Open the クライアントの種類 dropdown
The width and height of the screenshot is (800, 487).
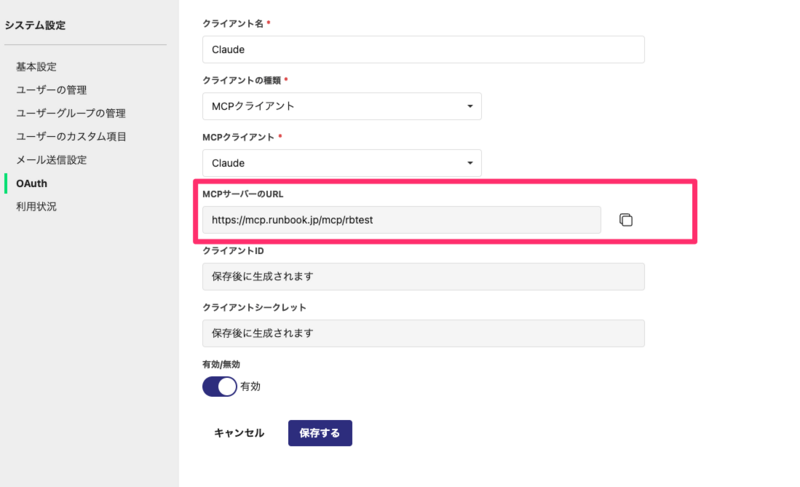click(342, 106)
